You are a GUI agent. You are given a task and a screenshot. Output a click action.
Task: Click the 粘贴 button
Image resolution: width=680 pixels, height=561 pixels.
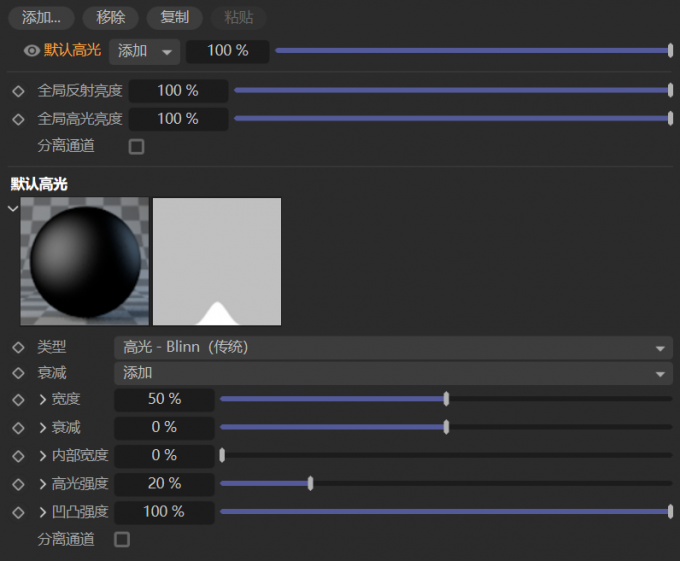point(239,17)
